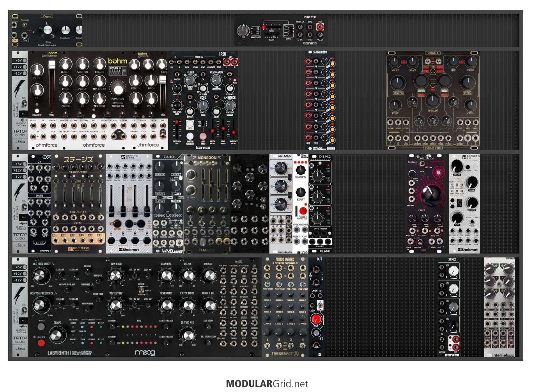Image resolution: width=535 pixels, height=392 pixels.
Task: Click the red OUT jack on Pony VCO
Action: [320, 27]
